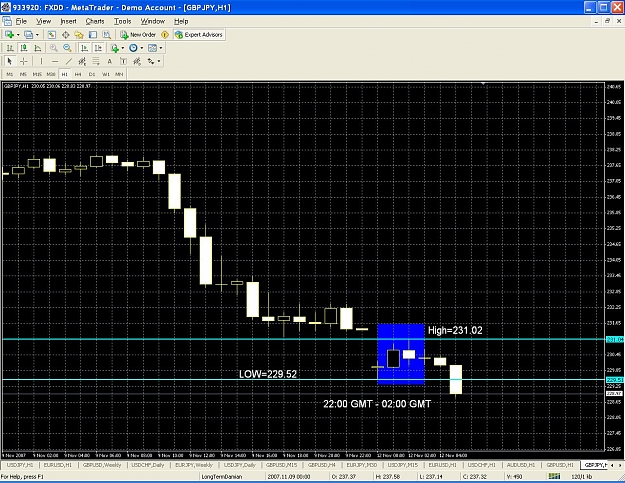Screen dimensions: 625x483
Task: Open the Window menu
Action: coord(153,21)
